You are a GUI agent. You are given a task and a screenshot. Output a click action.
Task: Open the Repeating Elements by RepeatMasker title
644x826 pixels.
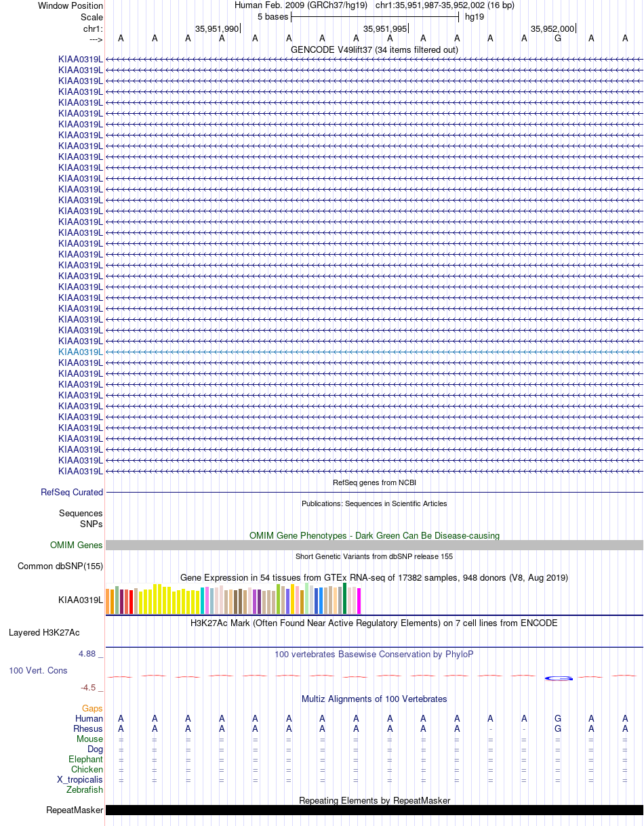click(374, 801)
